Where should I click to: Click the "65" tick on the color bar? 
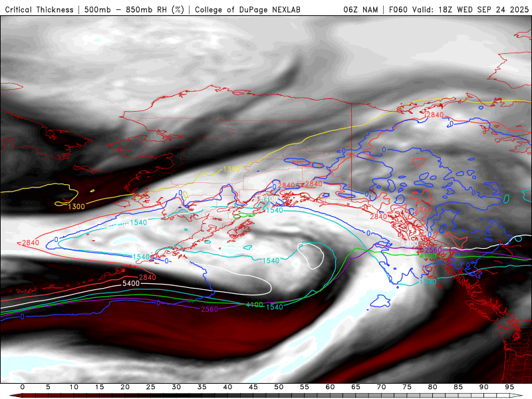tap(356, 387)
